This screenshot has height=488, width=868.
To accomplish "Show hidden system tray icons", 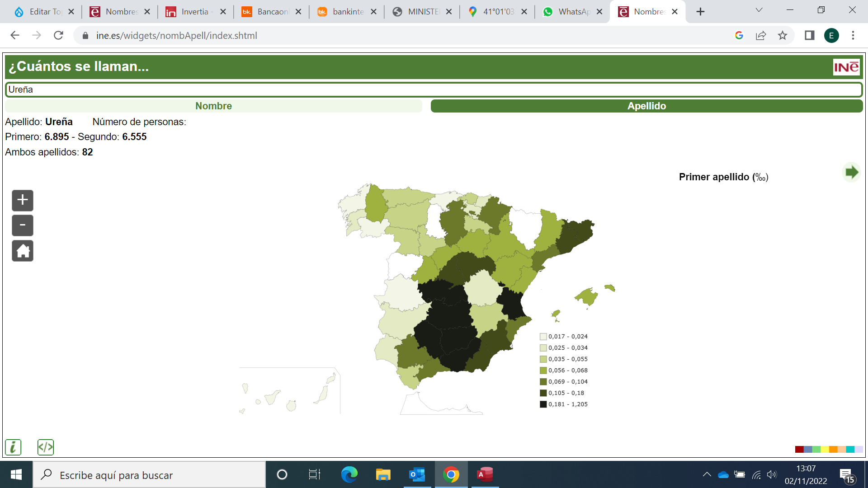I will point(707,474).
